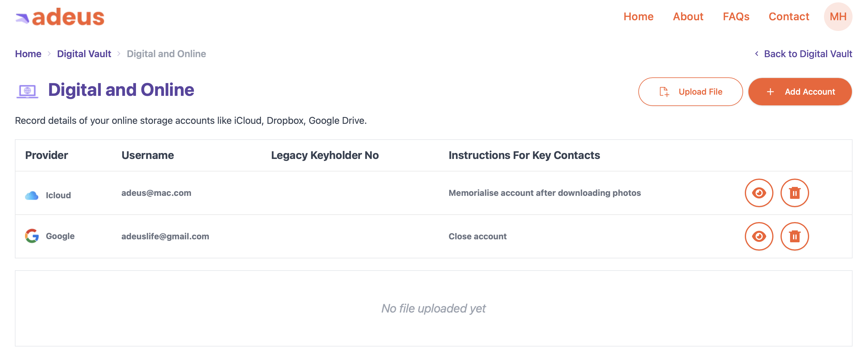Click the iCloud provider cloud icon
Image resolution: width=868 pixels, height=356 pixels.
(32, 195)
